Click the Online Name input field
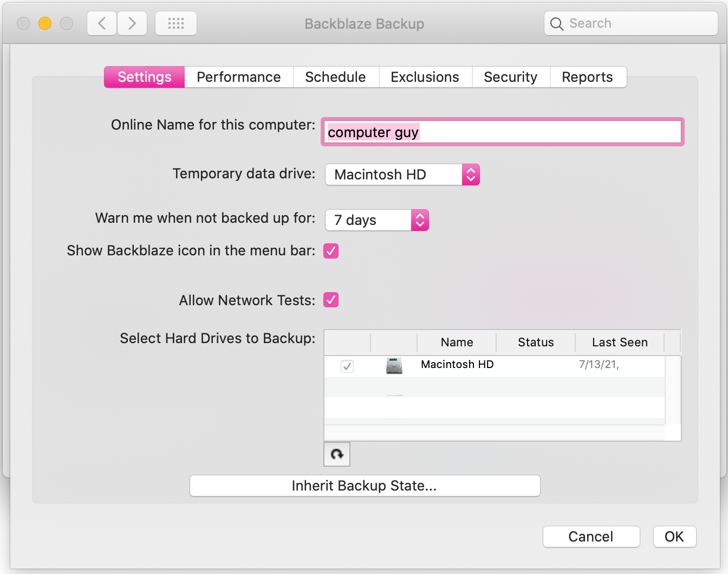 (x=503, y=132)
